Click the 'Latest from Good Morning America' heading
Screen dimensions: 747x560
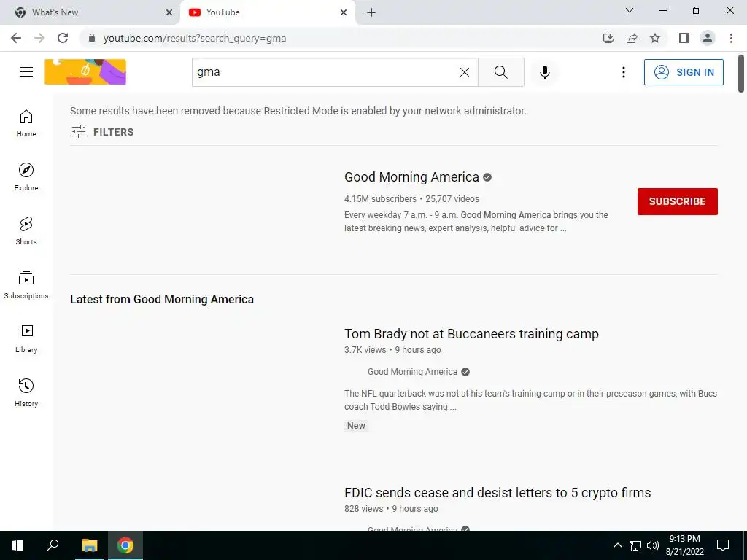point(162,299)
